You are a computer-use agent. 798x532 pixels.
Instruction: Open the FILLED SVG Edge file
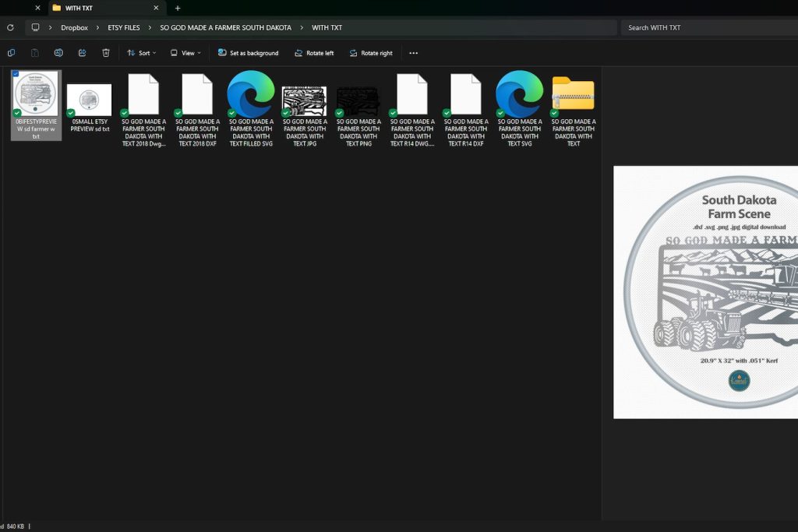click(251, 94)
